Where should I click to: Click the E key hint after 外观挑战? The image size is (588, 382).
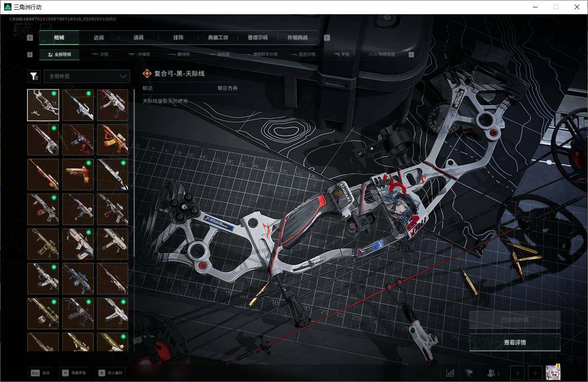tap(327, 38)
